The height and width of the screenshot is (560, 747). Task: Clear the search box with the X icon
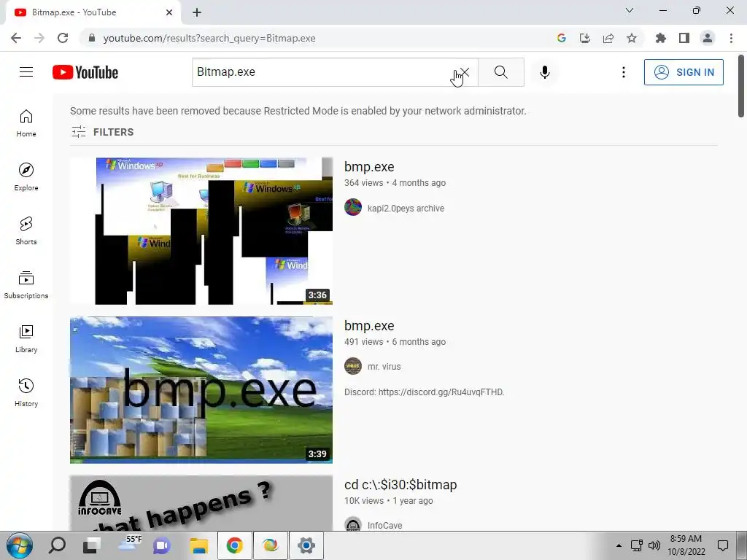point(465,72)
